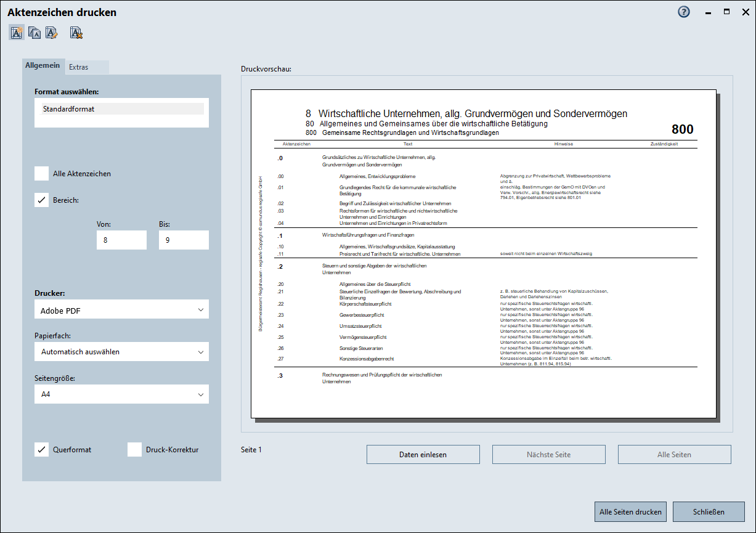
Task: Click the new format icon with star
Action: tap(17, 33)
